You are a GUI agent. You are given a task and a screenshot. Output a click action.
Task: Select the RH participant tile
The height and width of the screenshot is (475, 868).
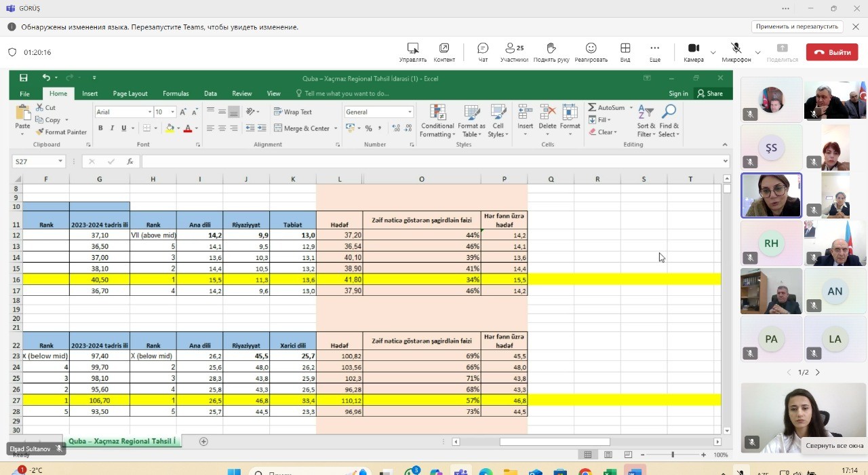pyautogui.click(x=771, y=244)
